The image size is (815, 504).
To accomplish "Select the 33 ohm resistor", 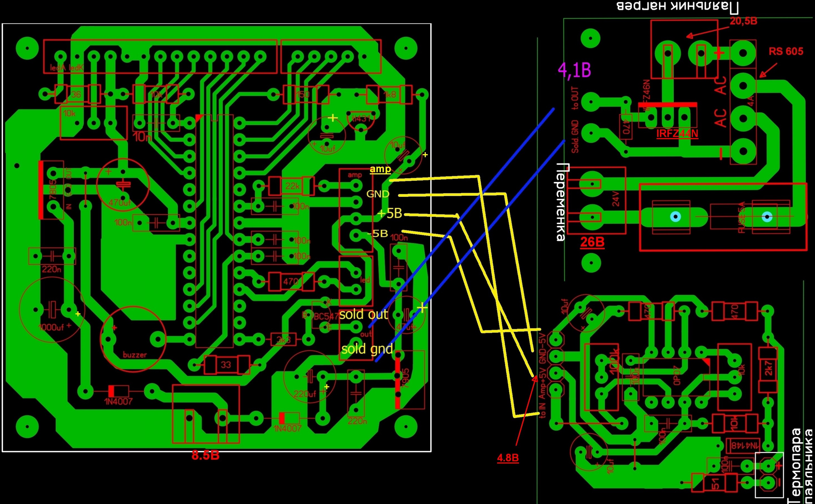I will click(x=226, y=365).
